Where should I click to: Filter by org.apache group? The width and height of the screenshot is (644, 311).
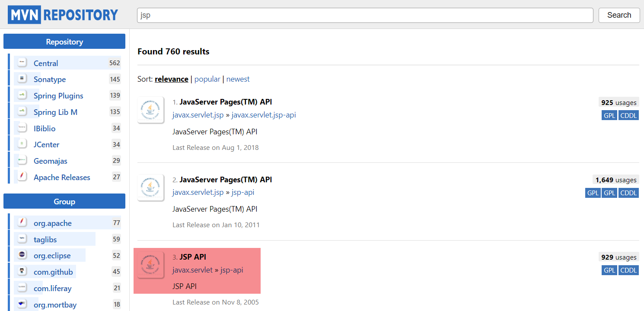coord(53,223)
